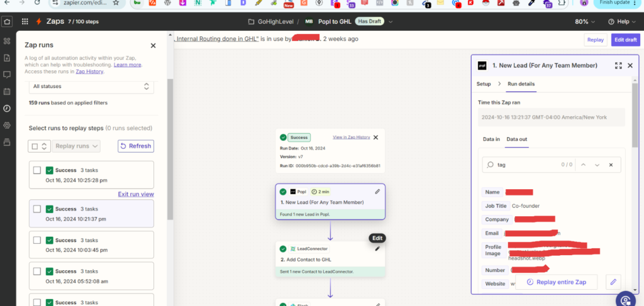Open Zapier home icon in top bar
Screen dimensions: 644x306
coord(7,22)
